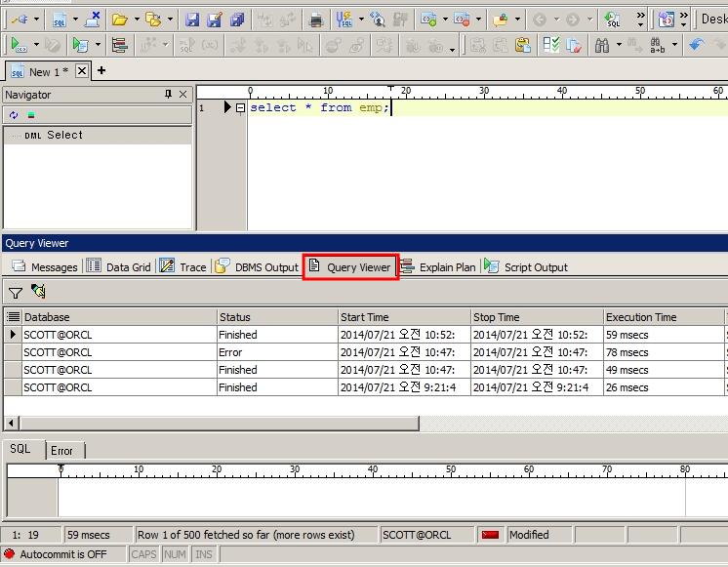
Task: Open the grid column chooser button
Action: [13, 317]
